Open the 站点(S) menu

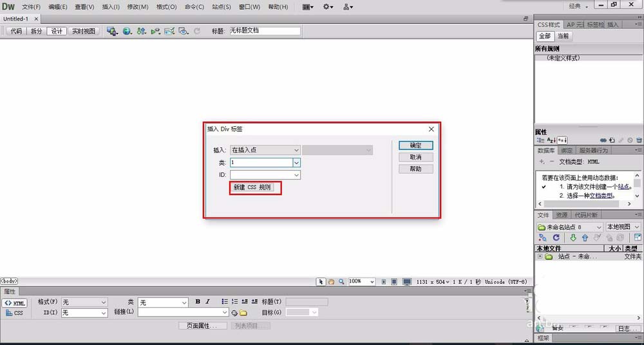pos(222,7)
